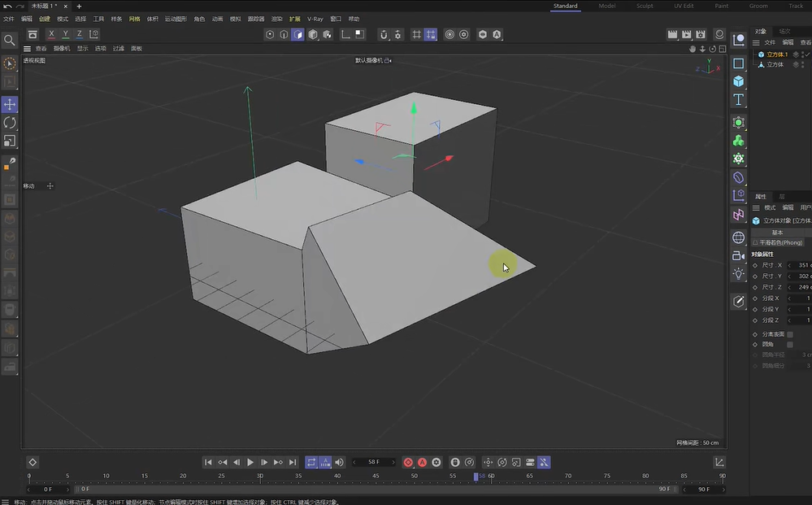Enable the 圆角 checkbox in object properties
Image resolution: width=812 pixels, height=505 pixels.
790,344
